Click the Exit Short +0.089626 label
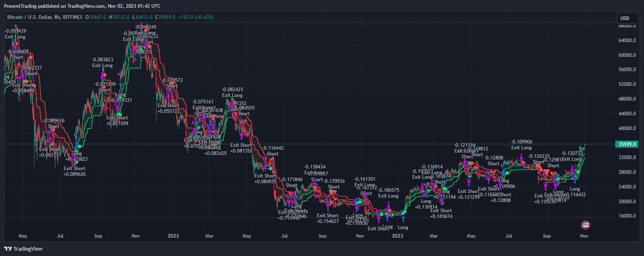The height and width of the screenshot is (256, 644). [x=75, y=171]
